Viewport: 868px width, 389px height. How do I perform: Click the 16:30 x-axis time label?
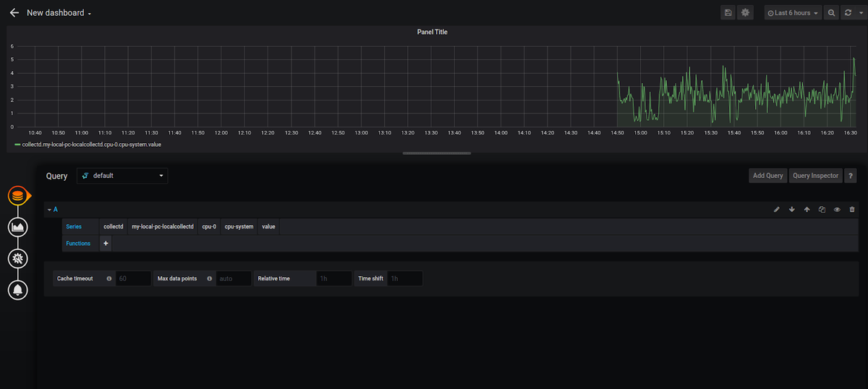click(851, 133)
